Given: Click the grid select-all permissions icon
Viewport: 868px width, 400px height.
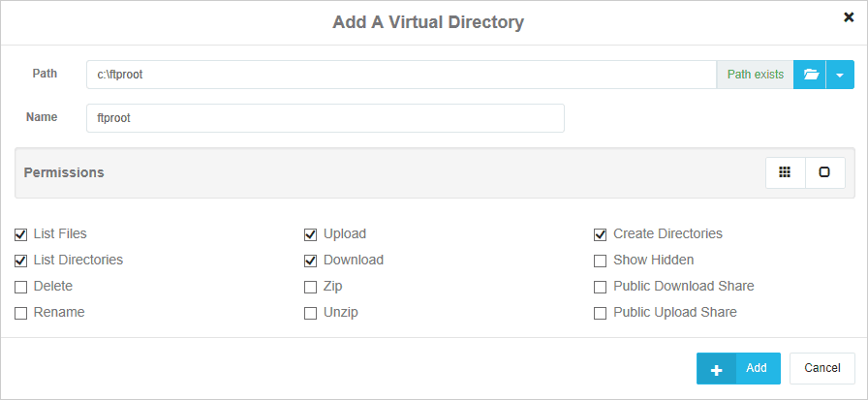Looking at the screenshot, I should click(x=786, y=172).
